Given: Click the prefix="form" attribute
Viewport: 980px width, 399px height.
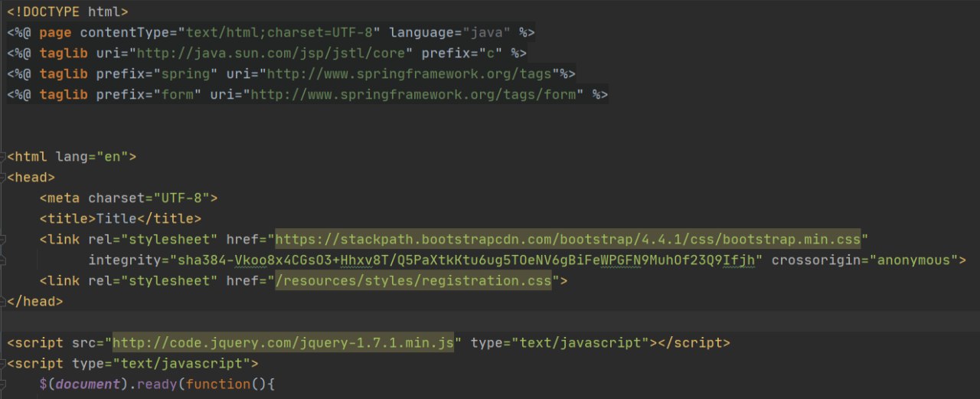Looking at the screenshot, I should pos(149,95).
